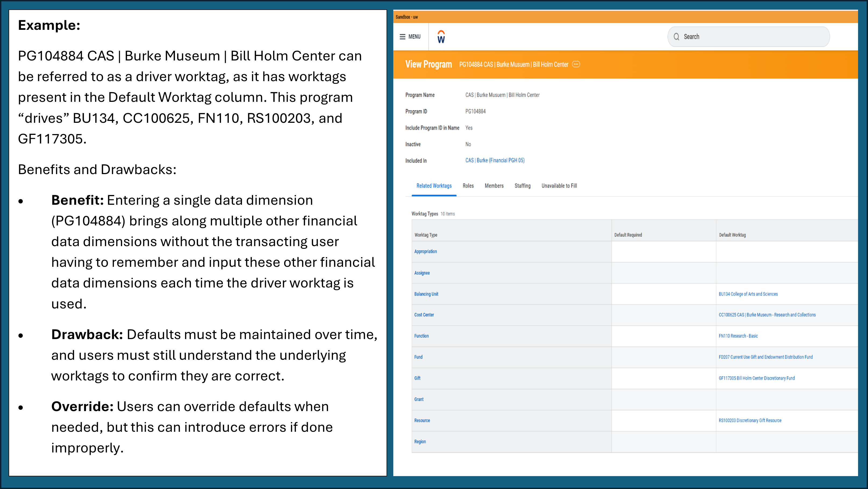Open related actions ellipsis next to program title
The width and height of the screenshot is (868, 489).
[576, 64]
